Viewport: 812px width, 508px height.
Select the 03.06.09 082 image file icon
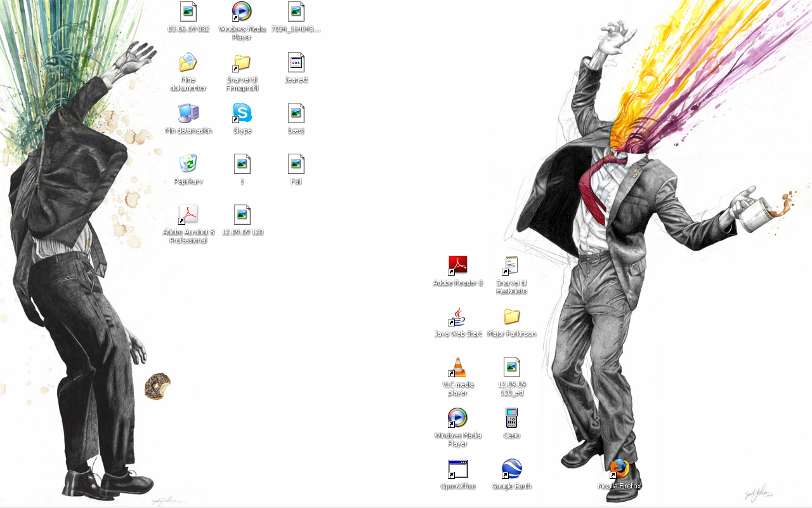tap(188, 11)
